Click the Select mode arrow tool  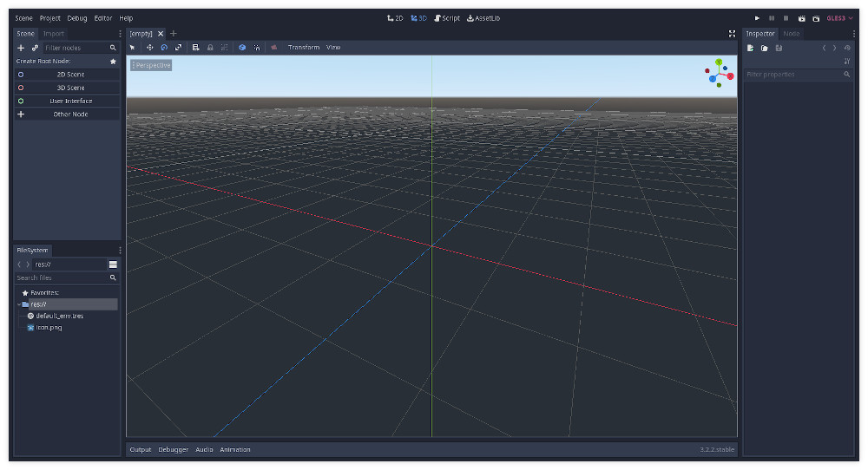pyautogui.click(x=132, y=48)
